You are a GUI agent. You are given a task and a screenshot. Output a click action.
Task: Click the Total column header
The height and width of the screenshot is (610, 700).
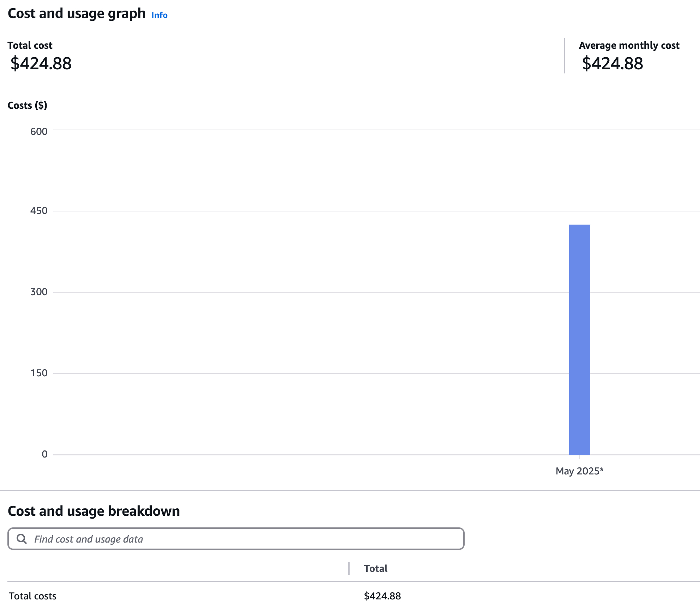coord(375,568)
